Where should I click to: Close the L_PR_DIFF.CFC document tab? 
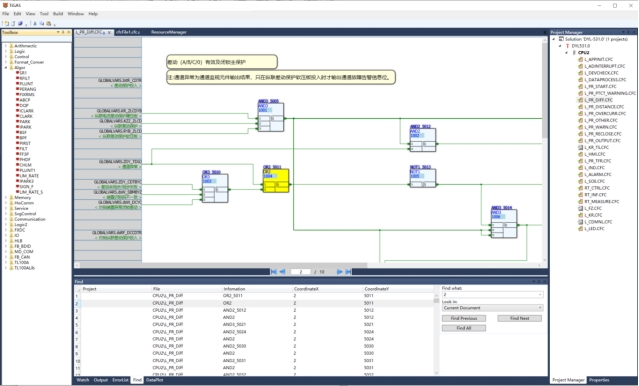click(109, 32)
